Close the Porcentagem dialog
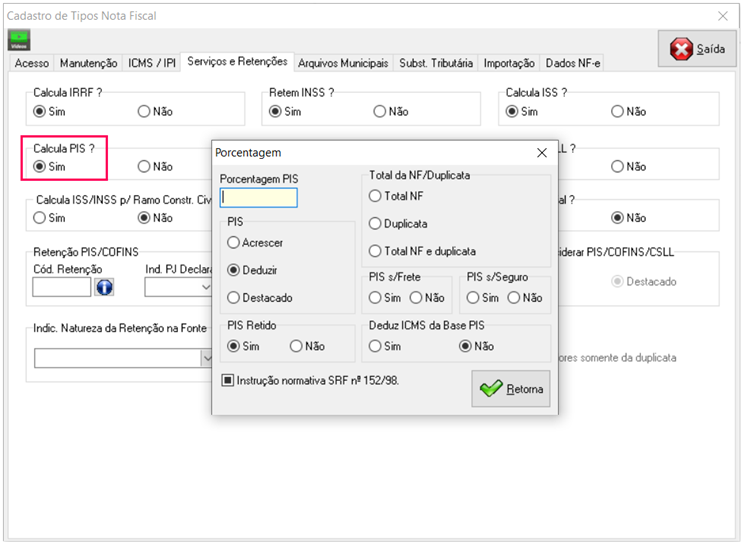 (x=542, y=153)
